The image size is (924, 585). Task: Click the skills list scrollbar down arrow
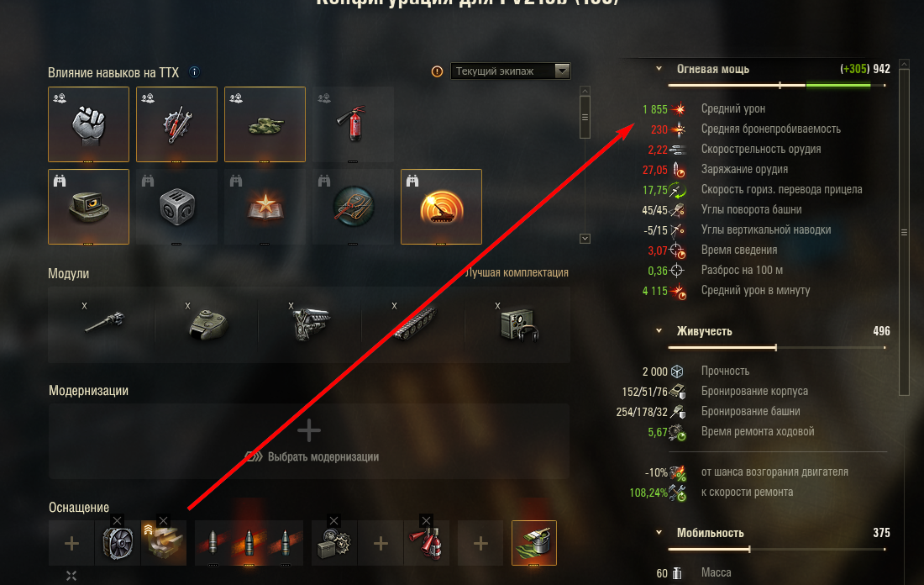tap(585, 239)
